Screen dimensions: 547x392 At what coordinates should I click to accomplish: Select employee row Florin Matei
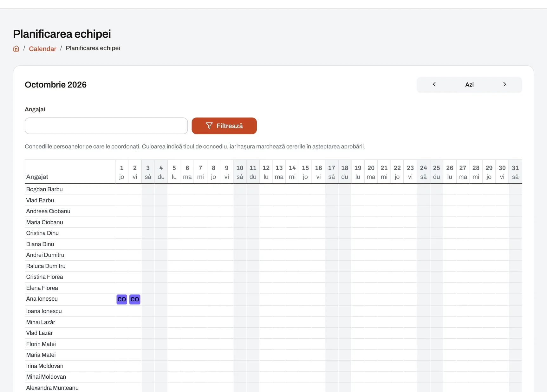click(x=273, y=344)
